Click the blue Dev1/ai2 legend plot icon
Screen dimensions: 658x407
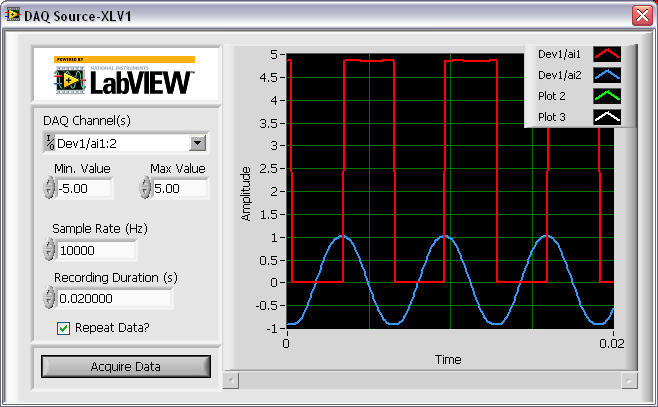pos(607,75)
